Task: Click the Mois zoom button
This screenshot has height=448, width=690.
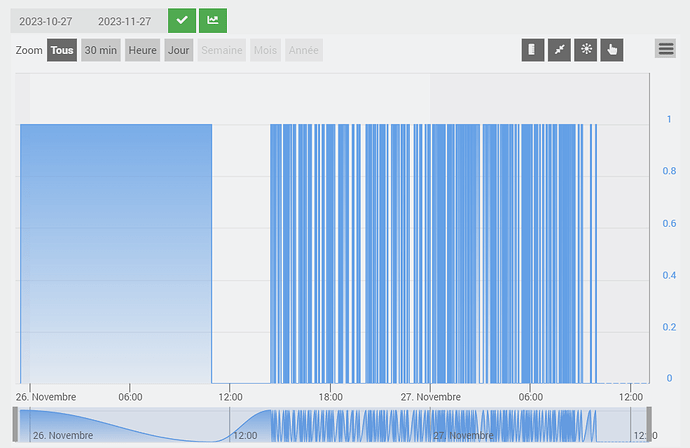Action: pyautogui.click(x=265, y=50)
